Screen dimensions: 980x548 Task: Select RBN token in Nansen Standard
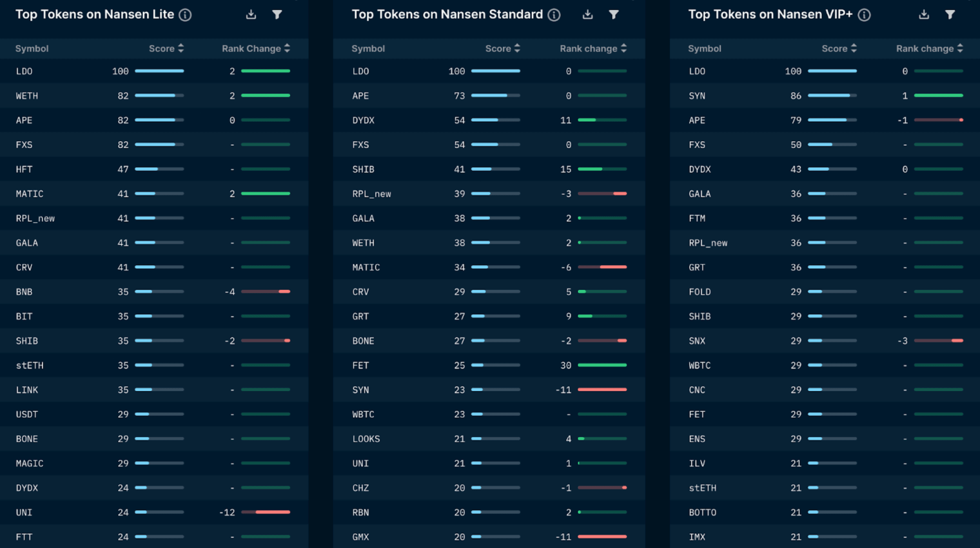click(x=361, y=512)
